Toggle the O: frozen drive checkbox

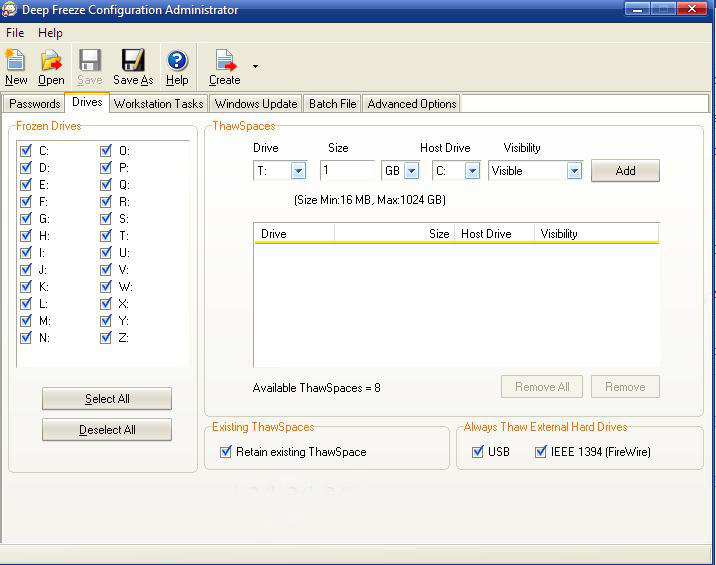(x=106, y=151)
